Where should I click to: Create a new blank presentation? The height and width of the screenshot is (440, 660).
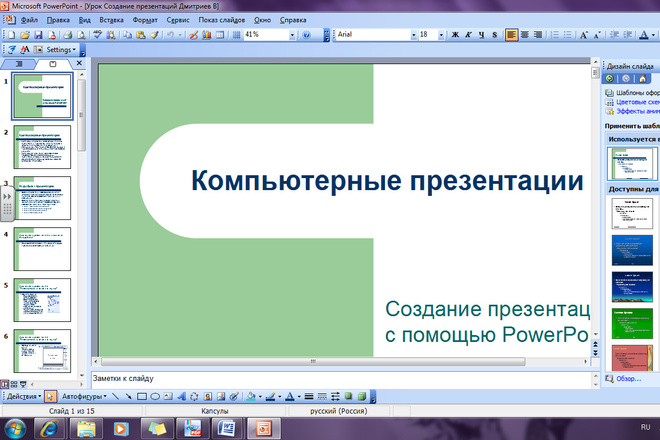click(x=12, y=35)
